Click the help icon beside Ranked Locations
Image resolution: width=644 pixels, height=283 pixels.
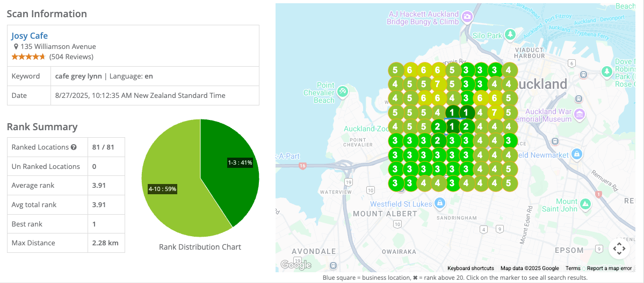click(x=74, y=147)
